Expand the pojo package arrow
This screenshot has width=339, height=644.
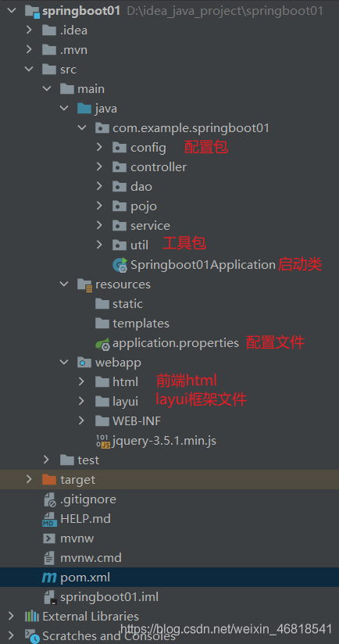tap(99, 206)
